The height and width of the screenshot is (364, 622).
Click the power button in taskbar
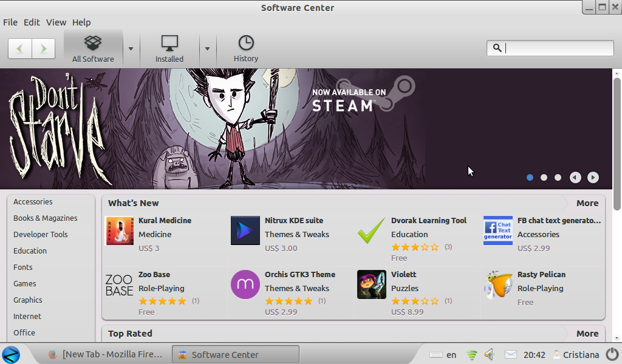click(612, 354)
